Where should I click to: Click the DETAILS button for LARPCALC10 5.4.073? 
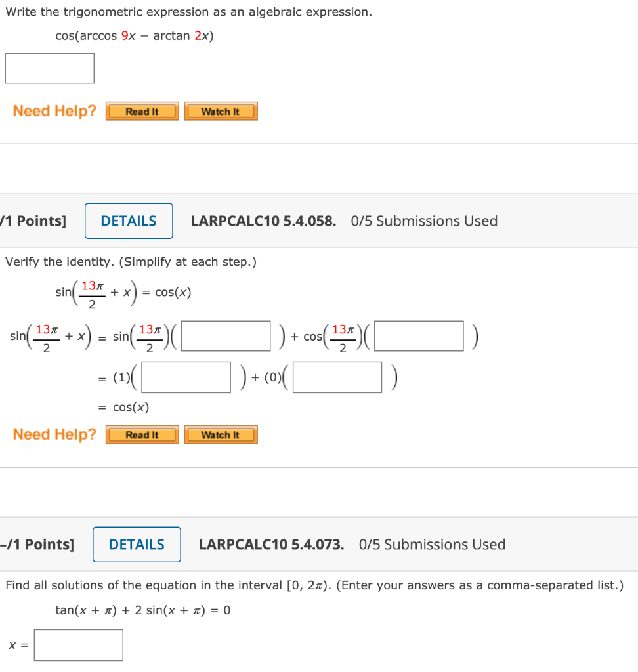tap(136, 544)
